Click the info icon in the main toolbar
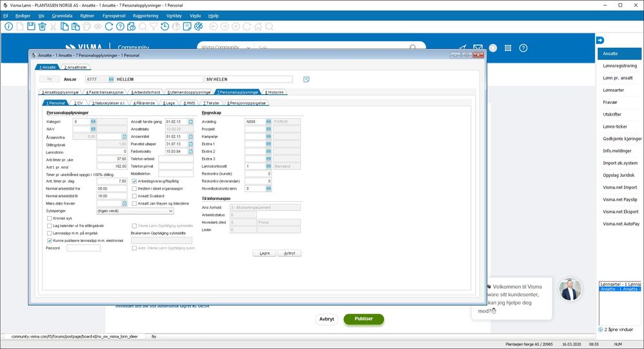The height and width of the screenshot is (349, 644). point(8,26)
